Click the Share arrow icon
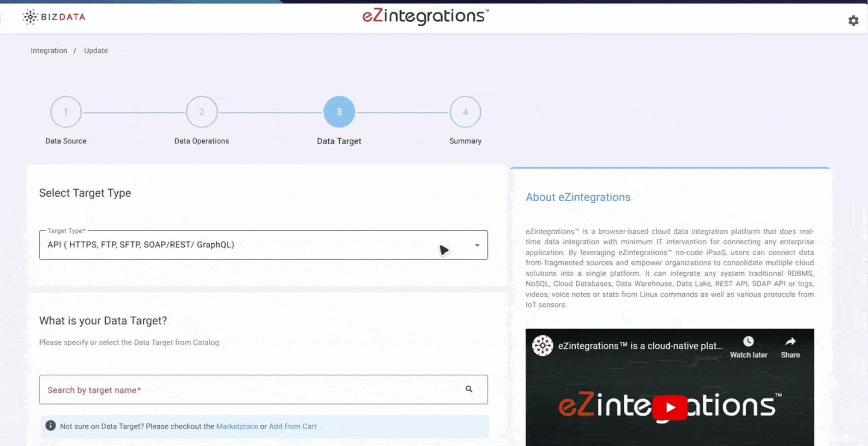The height and width of the screenshot is (446, 868). coord(790,342)
